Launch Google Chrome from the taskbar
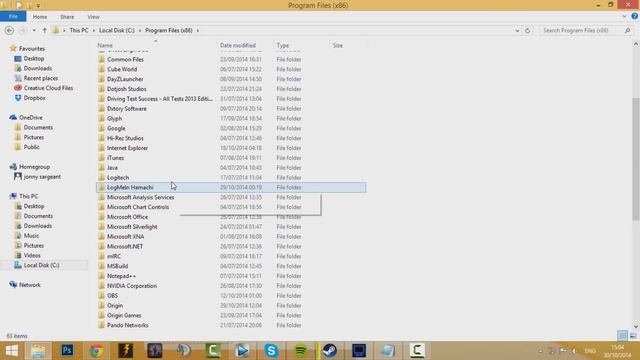Viewport: 640px width, 360px height. click(x=96, y=351)
